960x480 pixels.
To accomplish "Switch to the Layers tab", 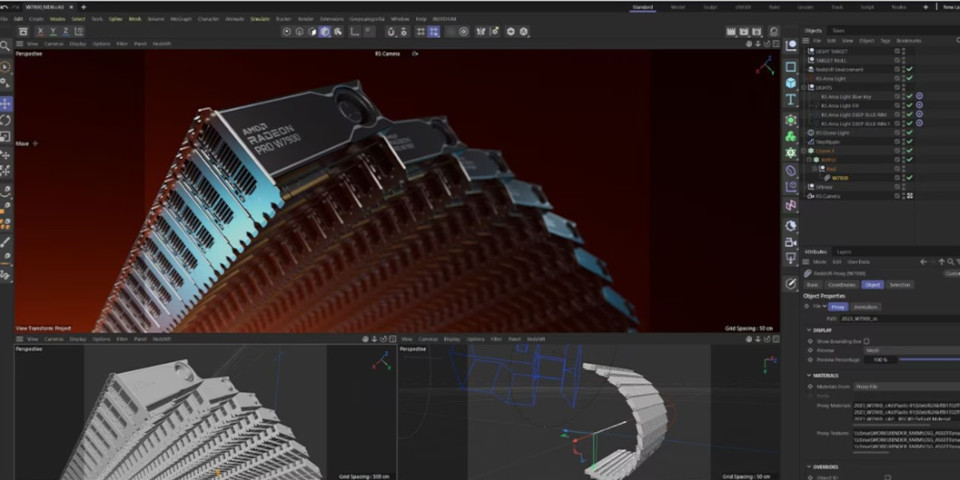I will click(844, 252).
